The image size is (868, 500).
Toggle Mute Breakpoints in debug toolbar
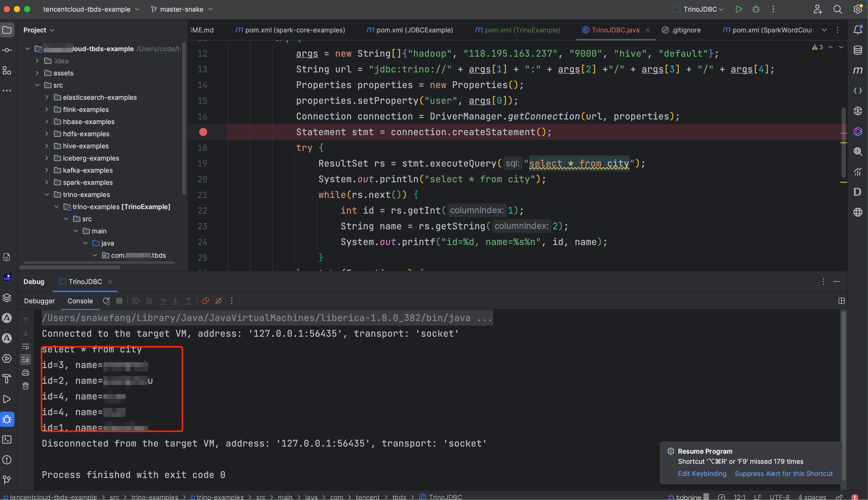coord(219,301)
